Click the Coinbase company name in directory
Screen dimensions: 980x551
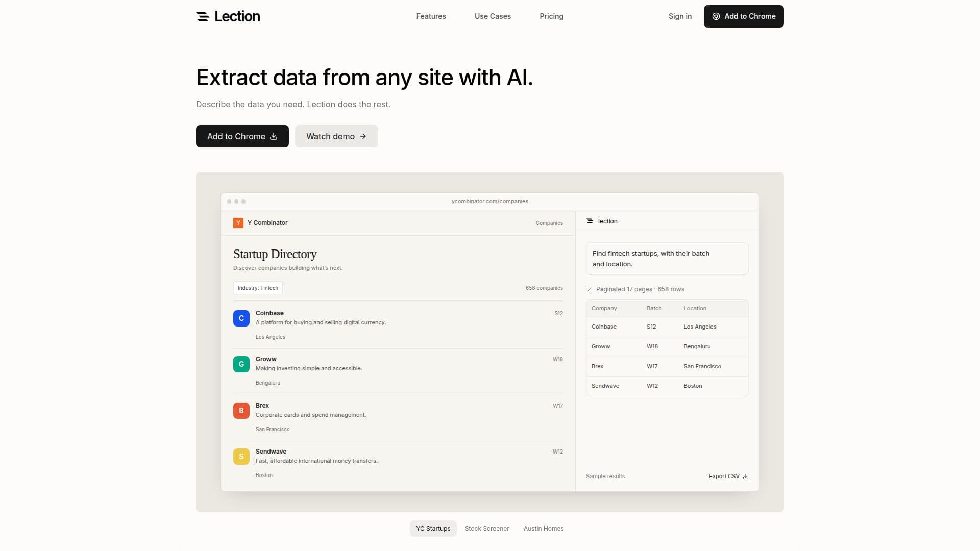pos(269,313)
